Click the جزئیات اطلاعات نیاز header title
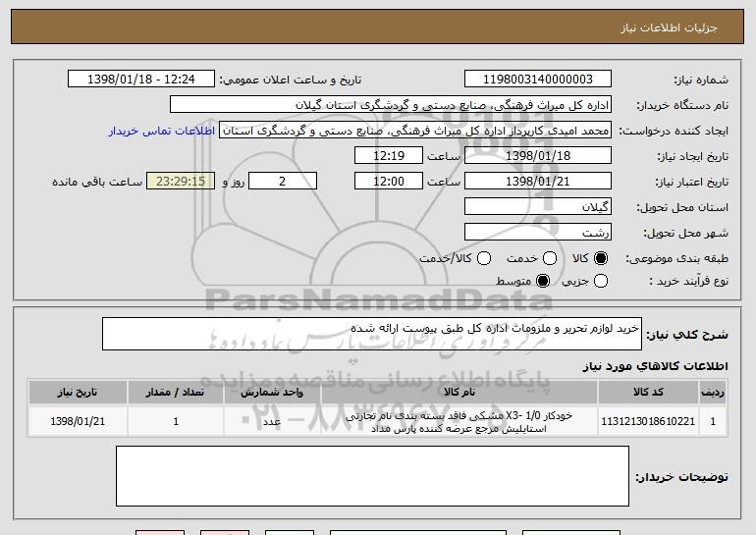756x535 pixels. (669, 27)
